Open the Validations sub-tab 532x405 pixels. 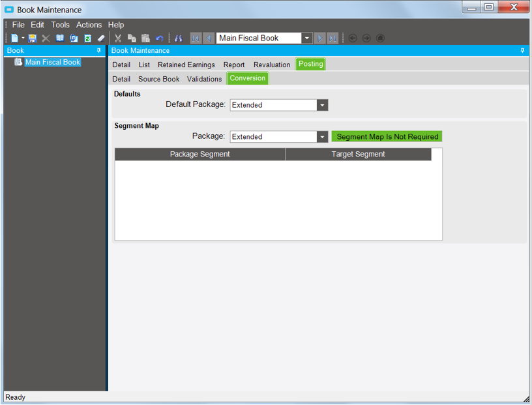click(204, 79)
